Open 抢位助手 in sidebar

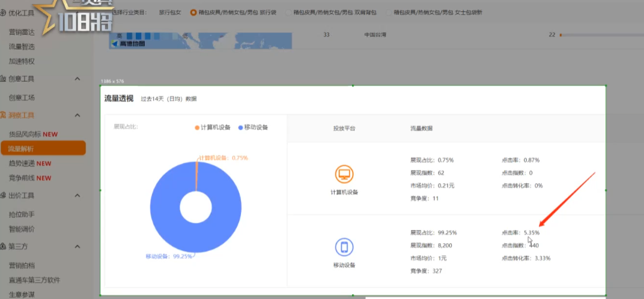[22, 214]
